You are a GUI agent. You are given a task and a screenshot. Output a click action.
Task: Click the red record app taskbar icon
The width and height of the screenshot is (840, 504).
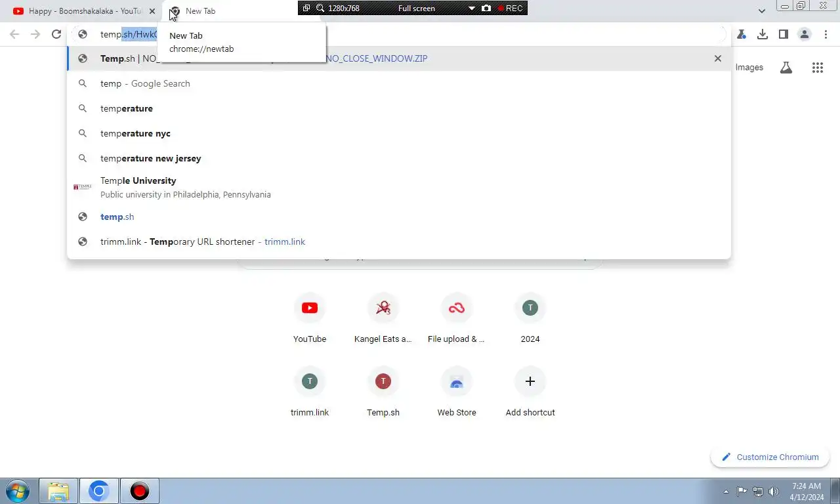click(x=139, y=491)
